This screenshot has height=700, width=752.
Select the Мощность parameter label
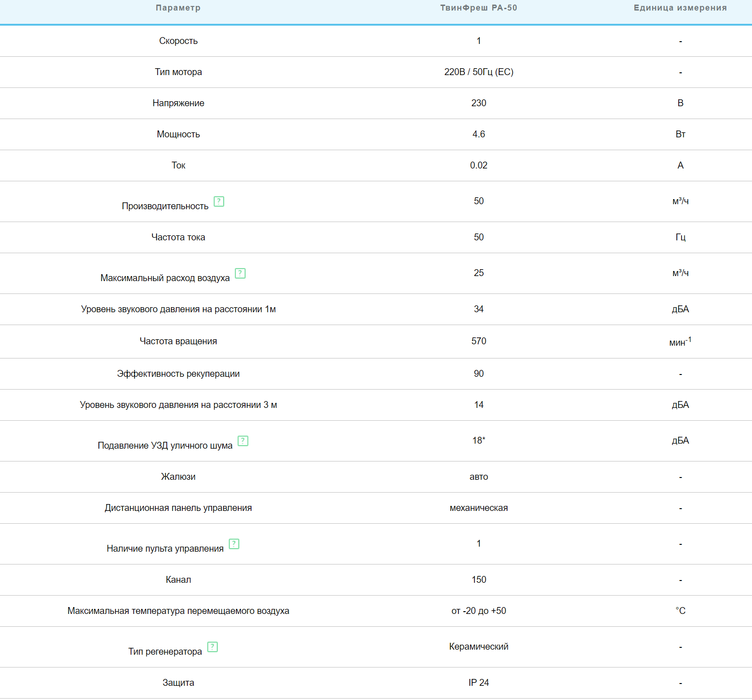click(x=178, y=134)
